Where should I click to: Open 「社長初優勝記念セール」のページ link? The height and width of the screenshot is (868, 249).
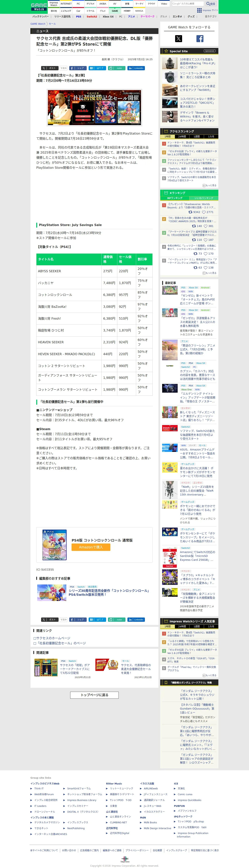61,643
